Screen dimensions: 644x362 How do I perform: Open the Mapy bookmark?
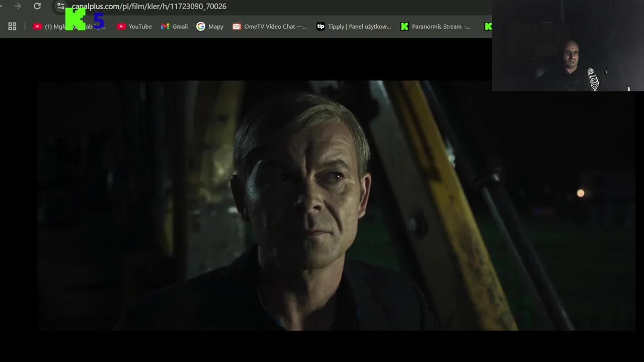[210, 26]
